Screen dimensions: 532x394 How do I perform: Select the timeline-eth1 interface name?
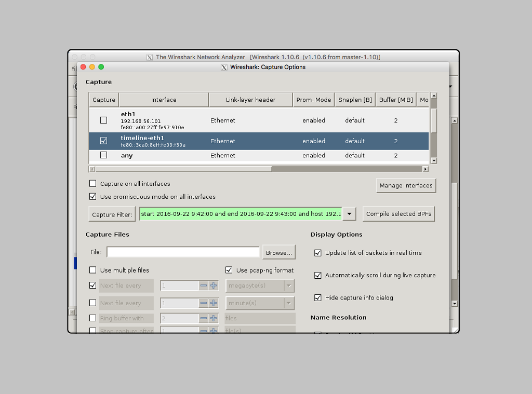tap(142, 138)
